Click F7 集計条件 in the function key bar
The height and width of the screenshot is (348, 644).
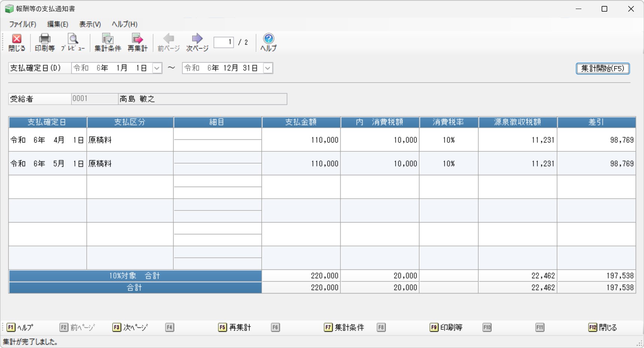pos(344,327)
